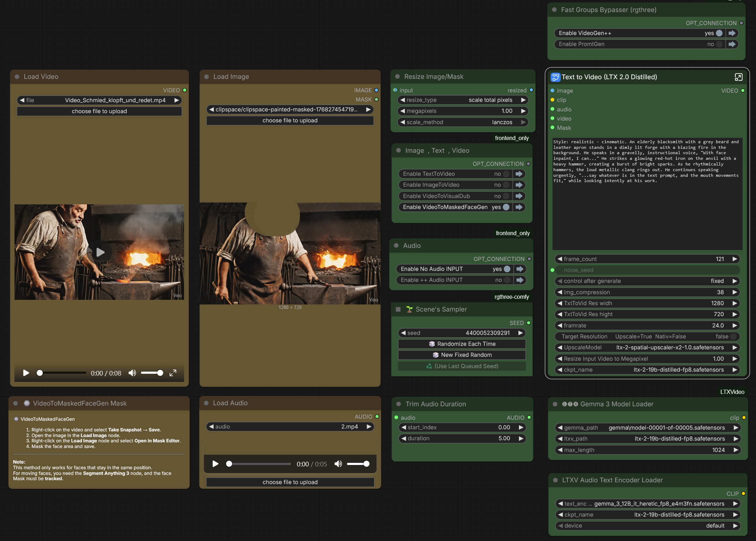Play the Load Audio 2.mp4 track
This screenshot has height=541, width=756.
click(215, 464)
